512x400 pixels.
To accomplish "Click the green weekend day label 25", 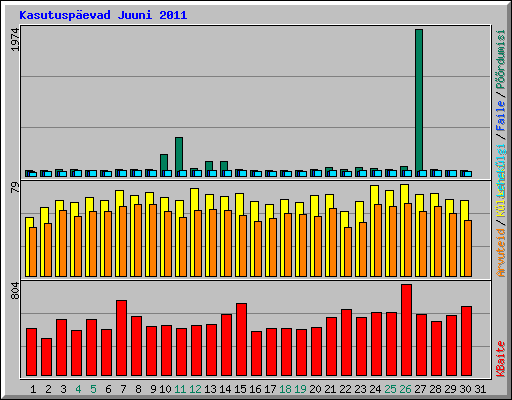I will point(390,389).
